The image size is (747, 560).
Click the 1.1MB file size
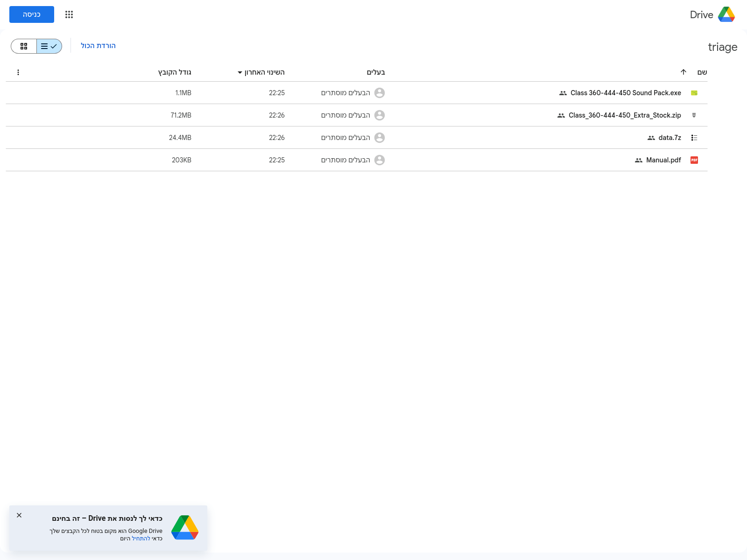pos(183,93)
